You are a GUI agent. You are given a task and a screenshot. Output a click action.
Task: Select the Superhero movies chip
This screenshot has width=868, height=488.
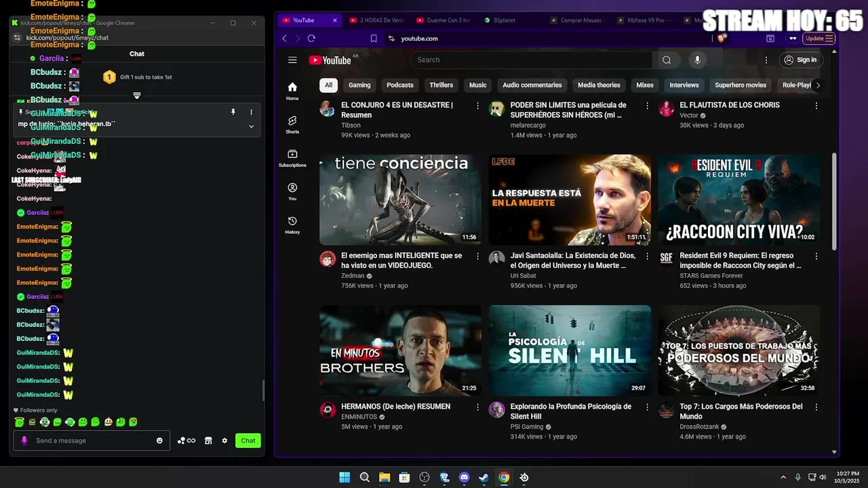pos(741,85)
